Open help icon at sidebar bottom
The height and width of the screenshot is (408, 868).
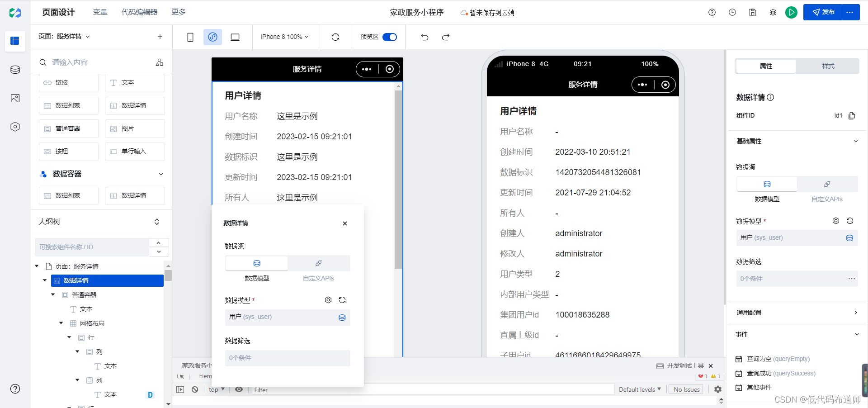click(15, 389)
